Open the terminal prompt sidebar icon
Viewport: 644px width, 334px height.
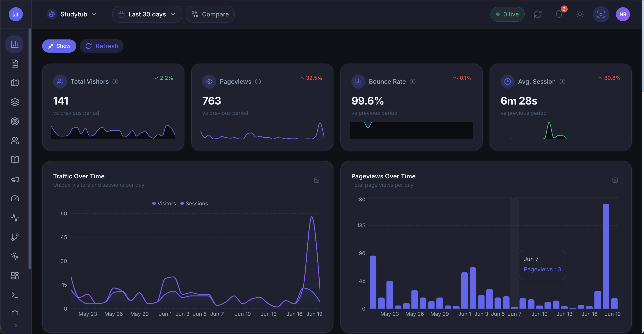[15, 295]
